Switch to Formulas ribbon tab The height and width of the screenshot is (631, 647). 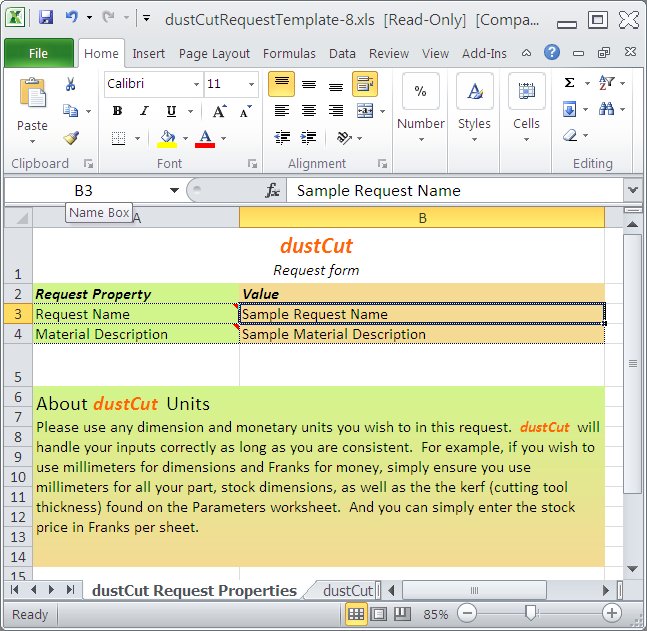(289, 53)
